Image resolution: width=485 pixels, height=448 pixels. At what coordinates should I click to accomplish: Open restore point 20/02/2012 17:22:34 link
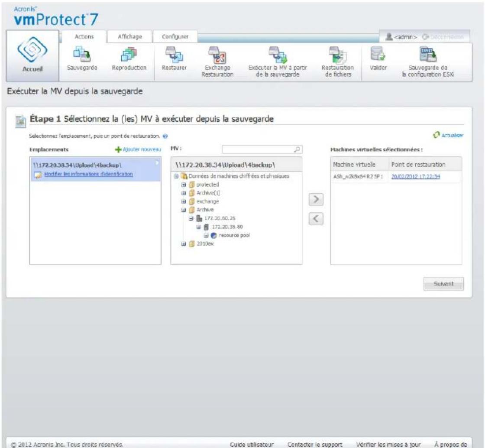[415, 176]
